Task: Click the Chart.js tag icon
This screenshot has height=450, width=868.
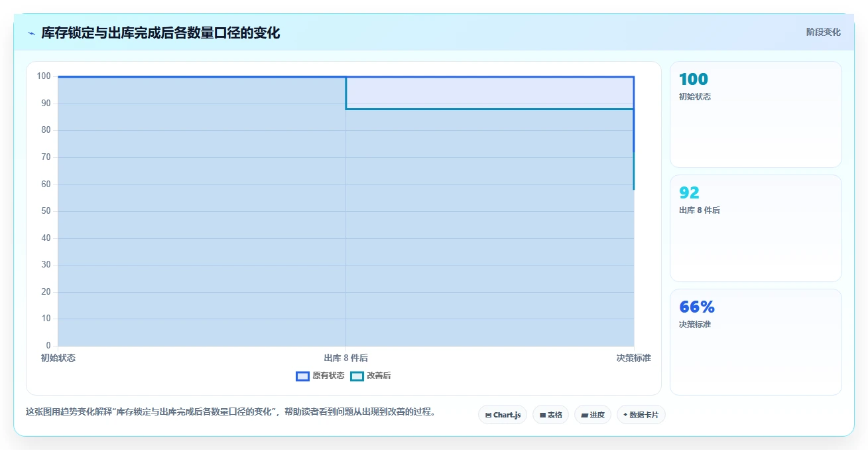Action: coord(488,415)
